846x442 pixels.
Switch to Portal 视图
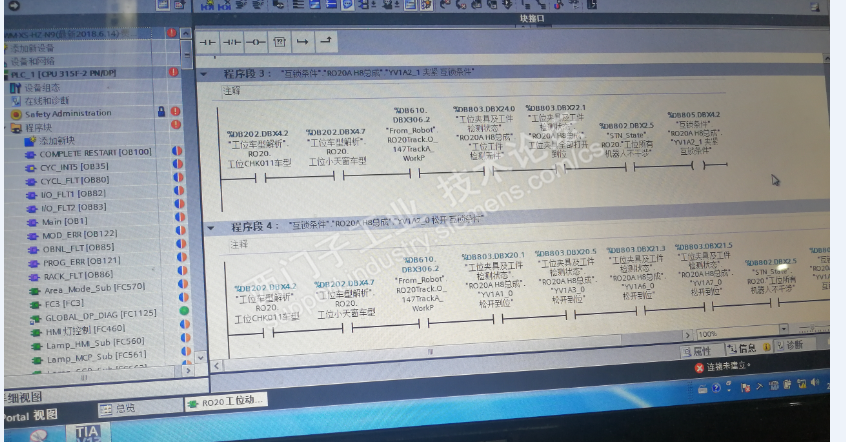pos(31,416)
